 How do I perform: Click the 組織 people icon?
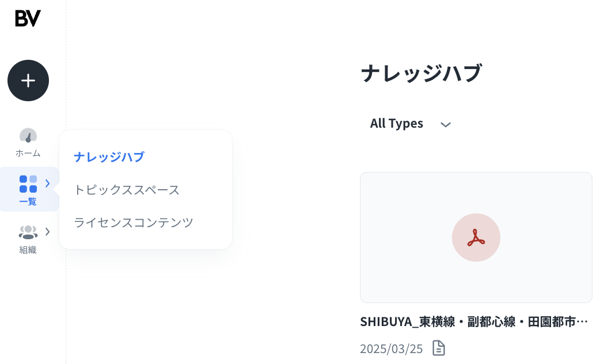tap(28, 232)
